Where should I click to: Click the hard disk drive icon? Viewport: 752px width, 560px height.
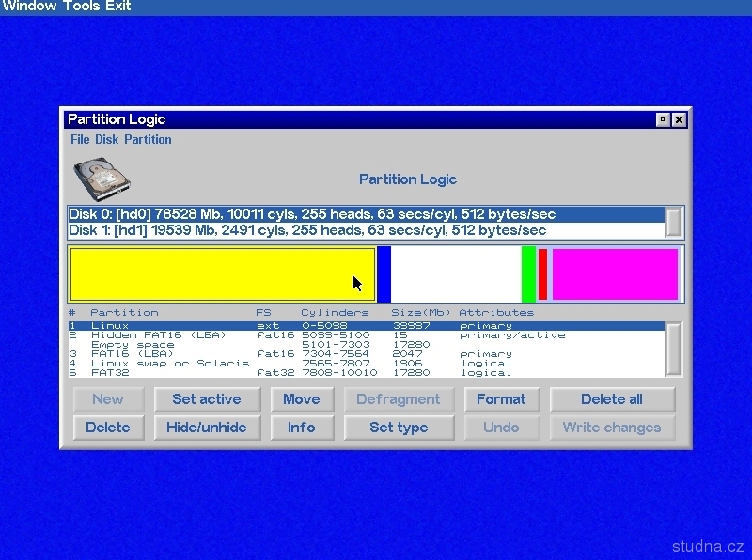[x=102, y=179]
